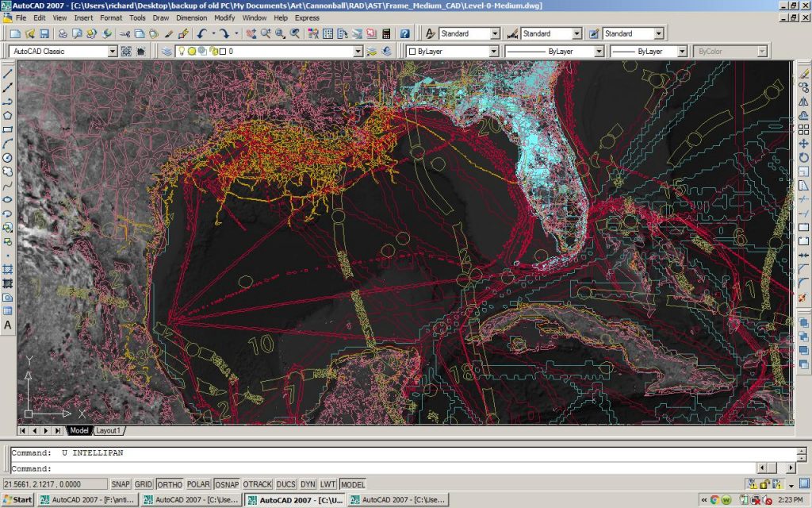The height and width of the screenshot is (508, 812).
Task: Expand the ByLayer linetype dropdown
Action: pyautogui.click(x=599, y=52)
